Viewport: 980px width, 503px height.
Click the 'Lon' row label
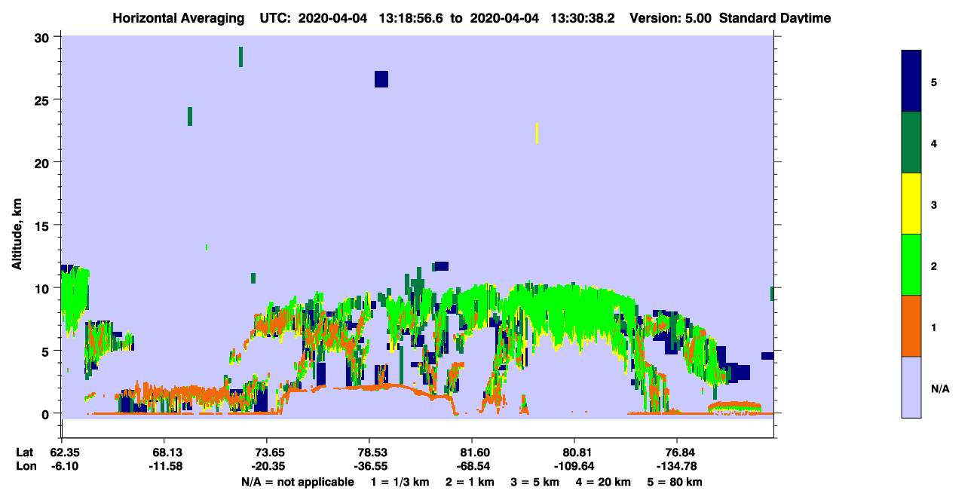tap(26, 466)
